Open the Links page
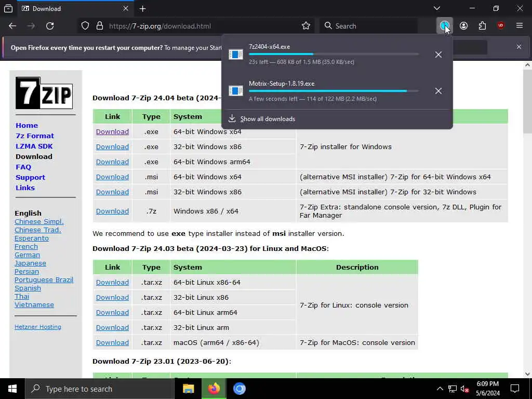 [x=25, y=188]
